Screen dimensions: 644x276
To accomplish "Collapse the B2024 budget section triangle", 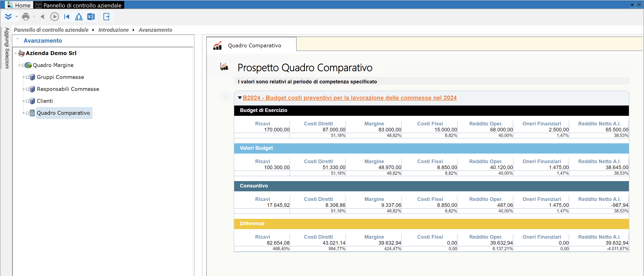I will [240, 98].
